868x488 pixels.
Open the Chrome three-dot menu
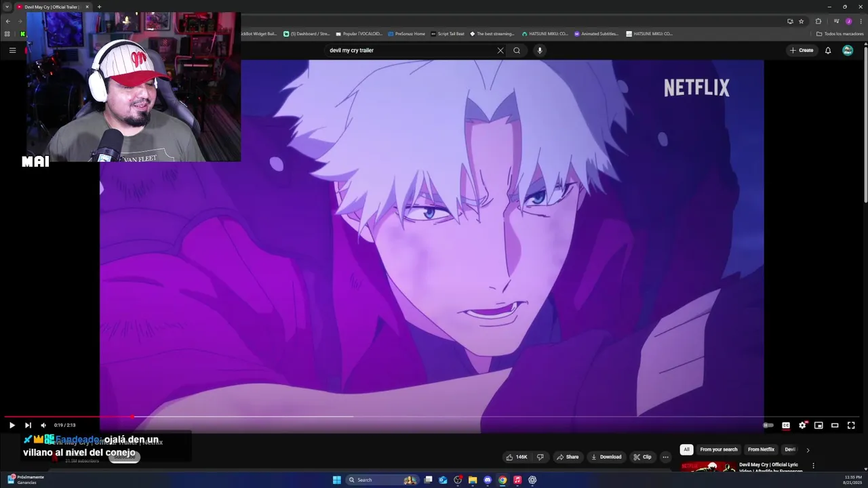point(861,21)
